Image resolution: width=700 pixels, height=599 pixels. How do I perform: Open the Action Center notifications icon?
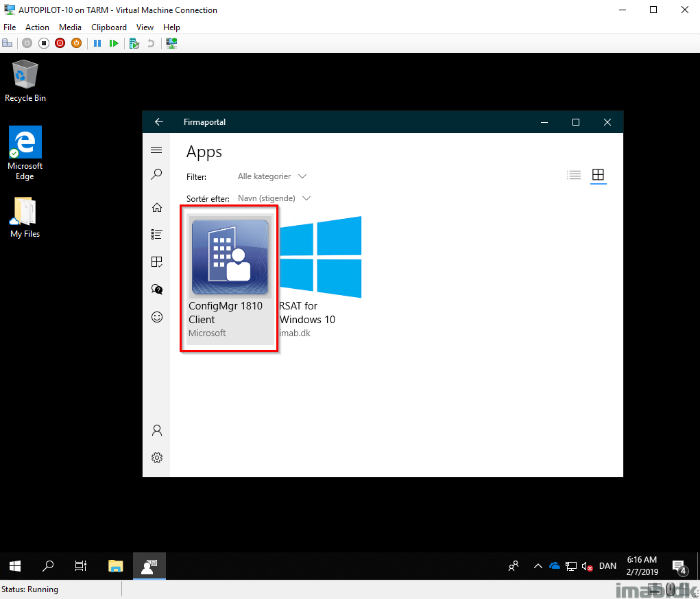[679, 567]
